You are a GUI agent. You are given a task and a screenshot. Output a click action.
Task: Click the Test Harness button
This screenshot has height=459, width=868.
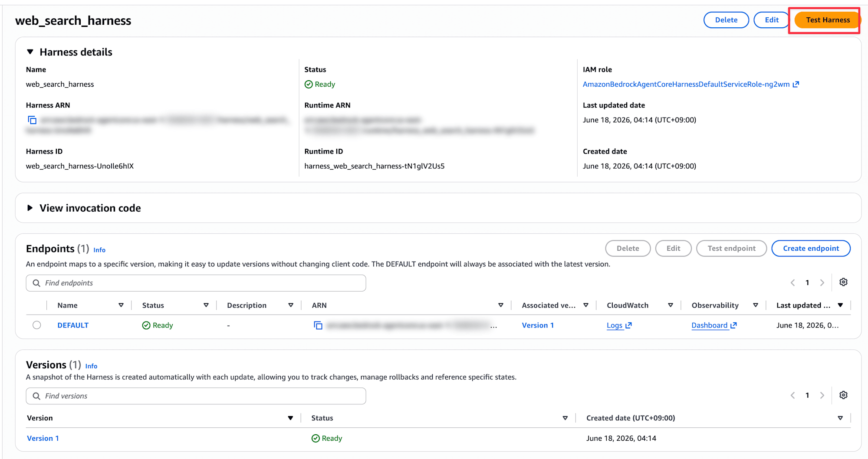click(827, 20)
